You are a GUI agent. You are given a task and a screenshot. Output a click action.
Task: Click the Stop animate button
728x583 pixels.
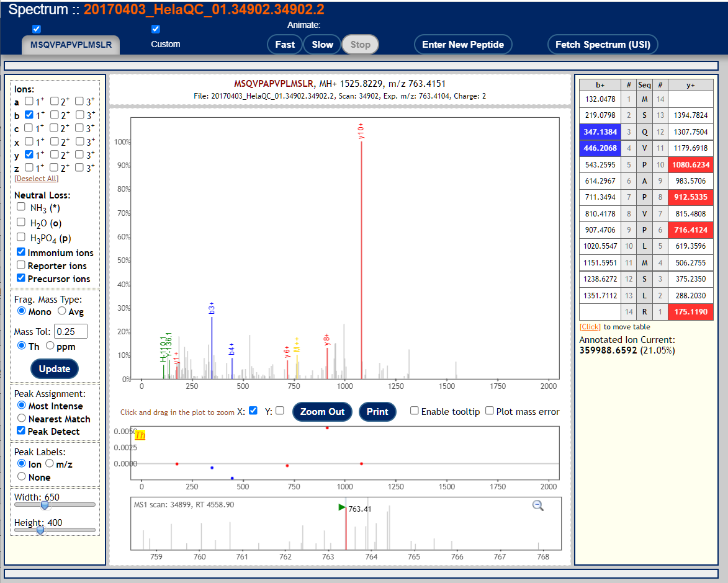[361, 45]
